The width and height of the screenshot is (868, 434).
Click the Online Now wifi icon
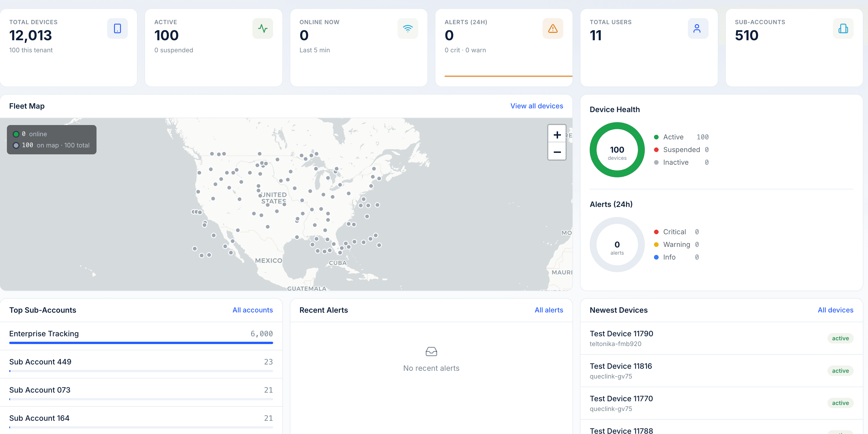[x=408, y=29]
